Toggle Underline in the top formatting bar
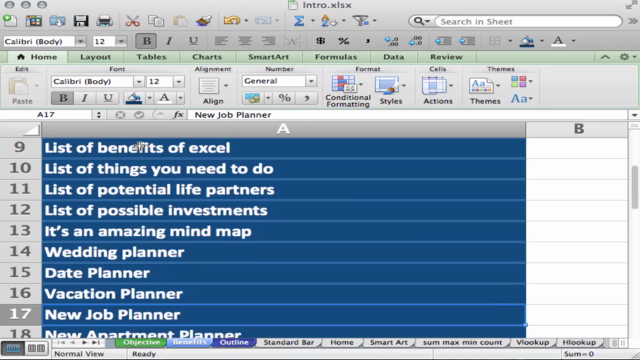640x360 pixels. 193,41
